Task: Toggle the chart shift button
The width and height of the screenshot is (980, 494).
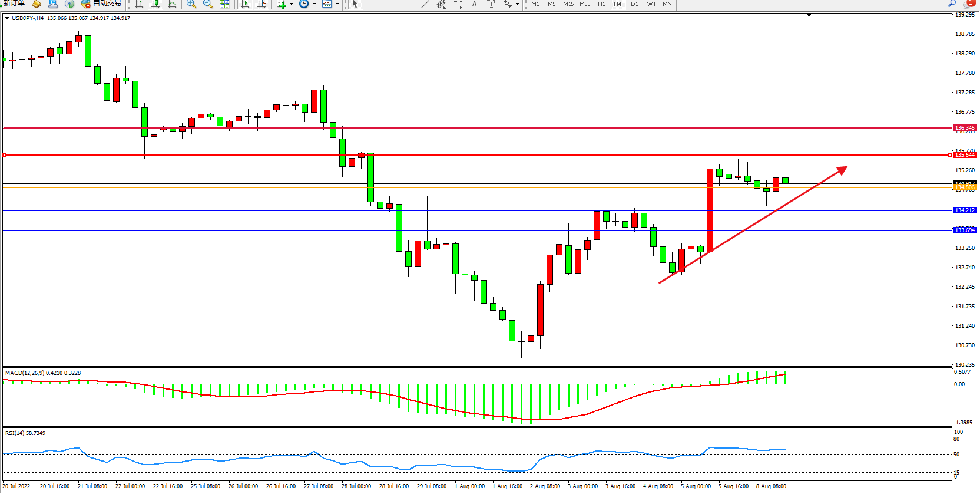Action: tap(262, 4)
